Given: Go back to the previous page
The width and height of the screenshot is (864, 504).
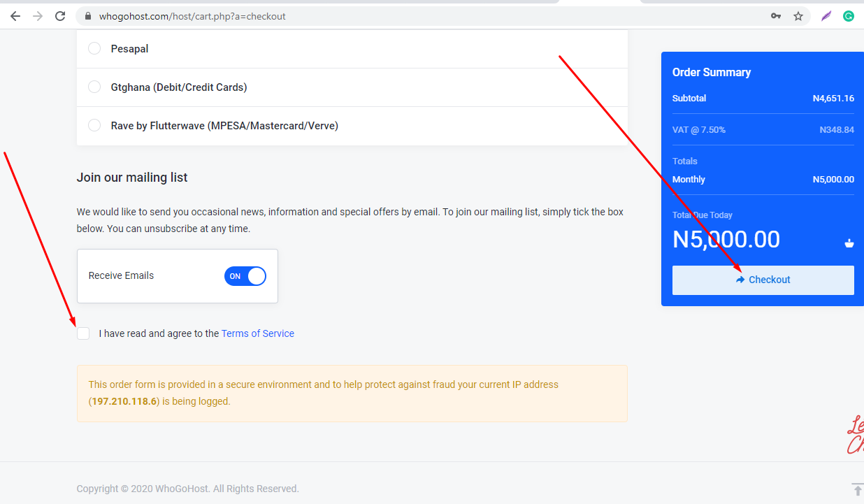Looking at the screenshot, I should point(15,16).
